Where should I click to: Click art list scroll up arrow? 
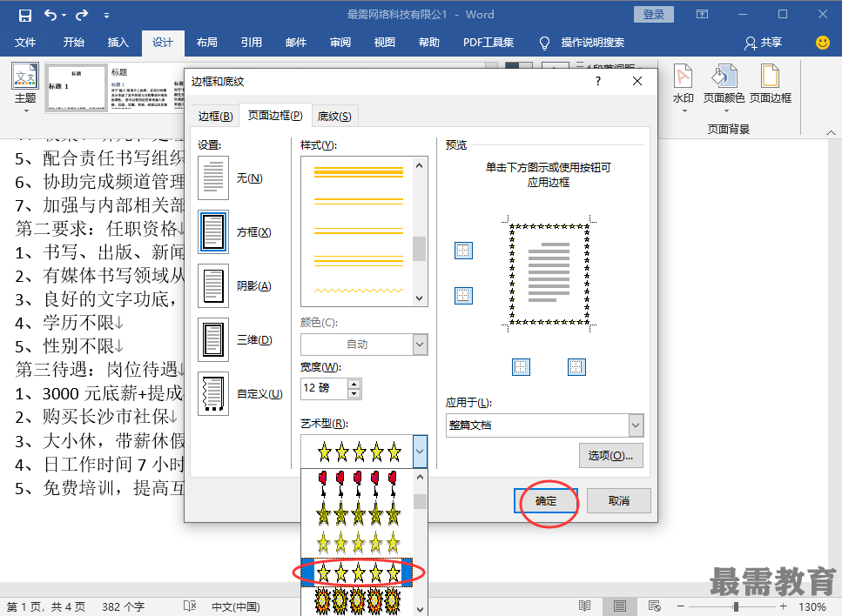click(x=420, y=477)
